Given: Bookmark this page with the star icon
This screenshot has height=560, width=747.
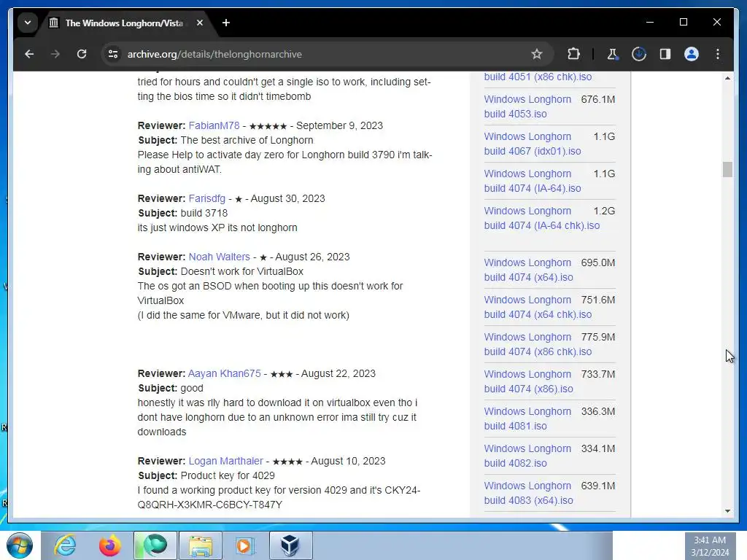Looking at the screenshot, I should click(x=537, y=54).
